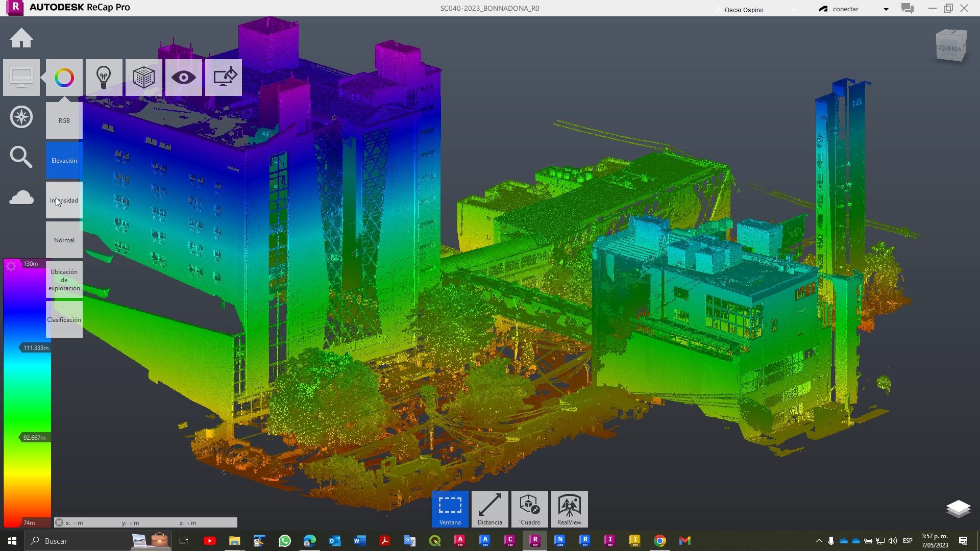Open the RealView mode button
This screenshot has width=980, height=551.
click(570, 509)
